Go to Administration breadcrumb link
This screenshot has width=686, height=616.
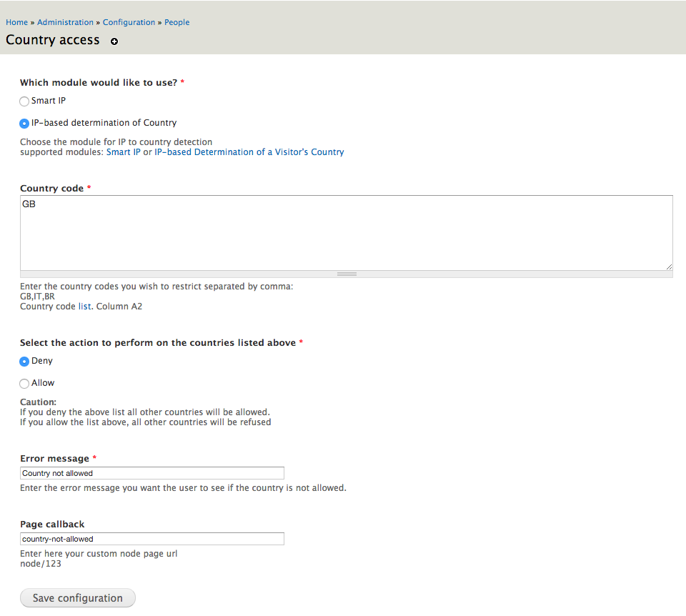tap(65, 22)
